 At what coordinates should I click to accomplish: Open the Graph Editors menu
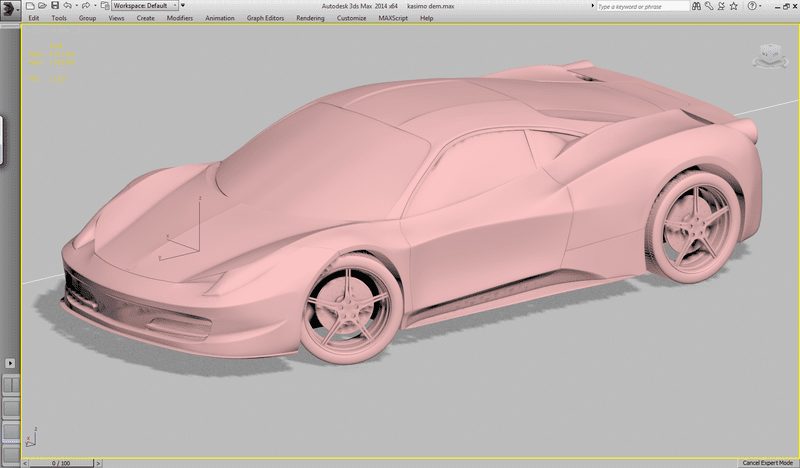267,18
